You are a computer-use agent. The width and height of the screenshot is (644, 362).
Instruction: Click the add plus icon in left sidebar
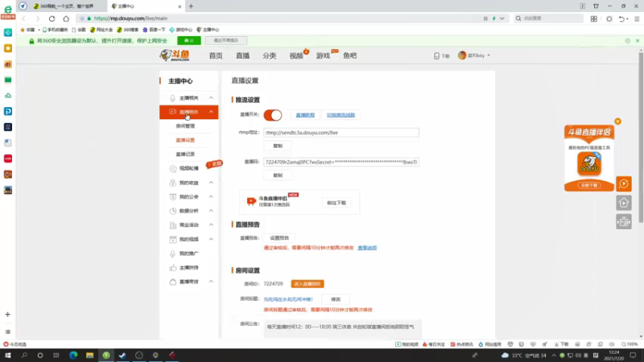point(8,315)
